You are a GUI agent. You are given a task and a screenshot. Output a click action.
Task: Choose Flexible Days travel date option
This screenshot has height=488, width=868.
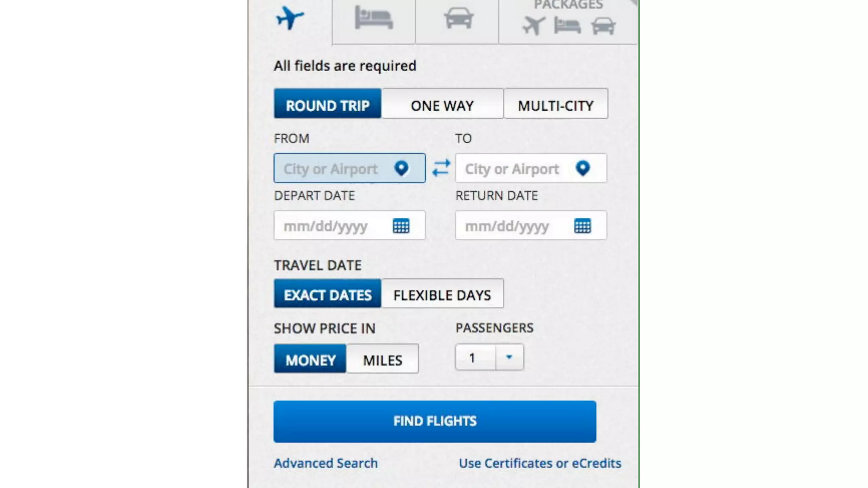coord(442,294)
